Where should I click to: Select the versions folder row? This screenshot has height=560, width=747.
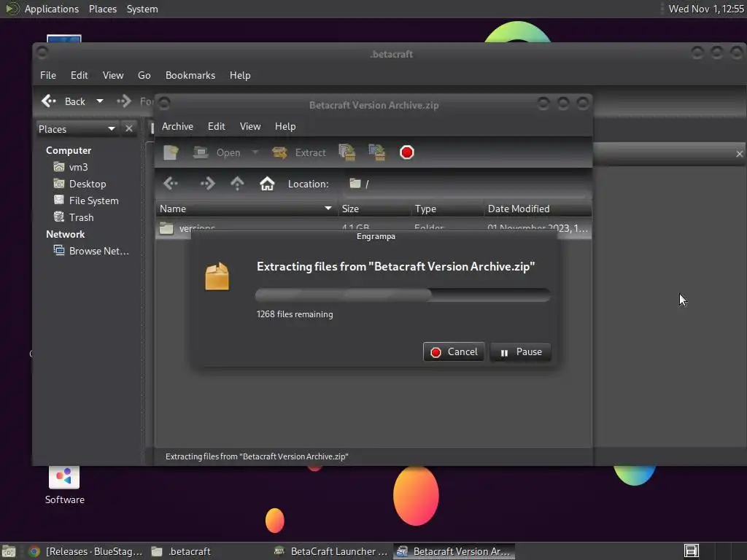point(373,227)
